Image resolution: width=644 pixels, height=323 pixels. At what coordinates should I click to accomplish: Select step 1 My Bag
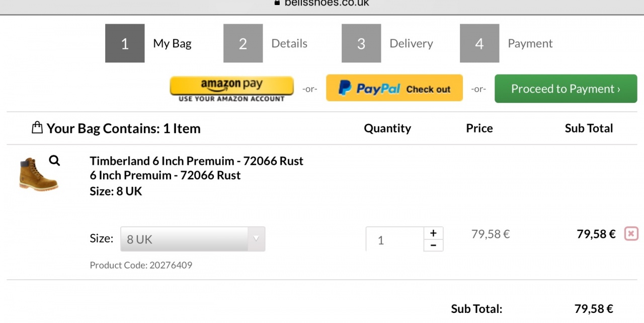172,43
